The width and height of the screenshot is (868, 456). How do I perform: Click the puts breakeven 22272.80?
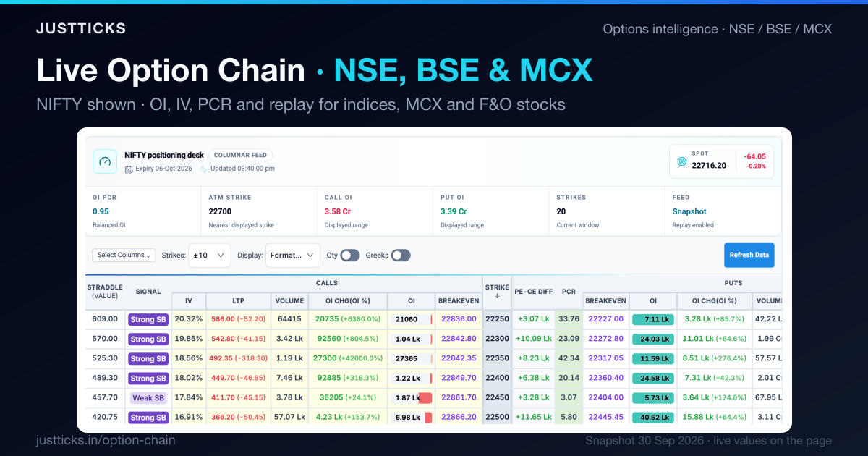point(606,339)
